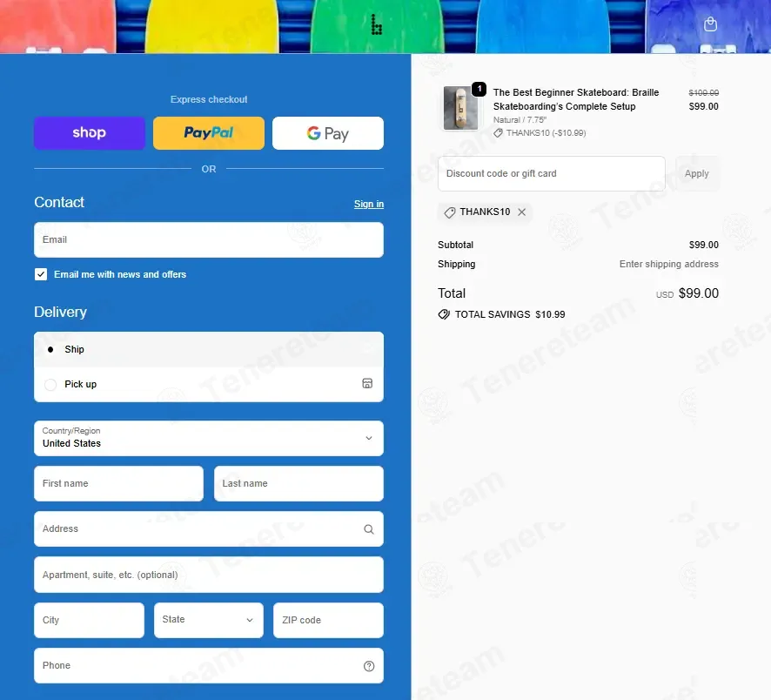771x700 pixels.
Task: Uncheck Email me with news and offers
Action: pos(41,274)
